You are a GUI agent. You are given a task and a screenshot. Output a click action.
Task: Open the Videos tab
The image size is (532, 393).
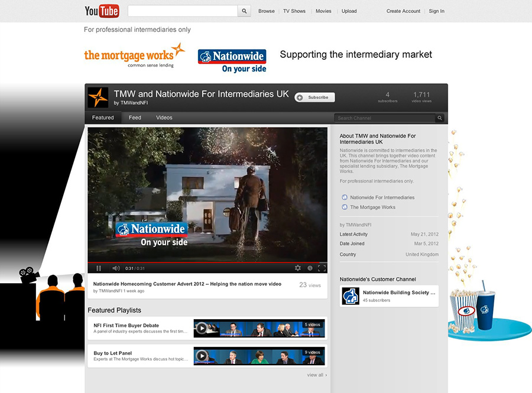tap(164, 118)
